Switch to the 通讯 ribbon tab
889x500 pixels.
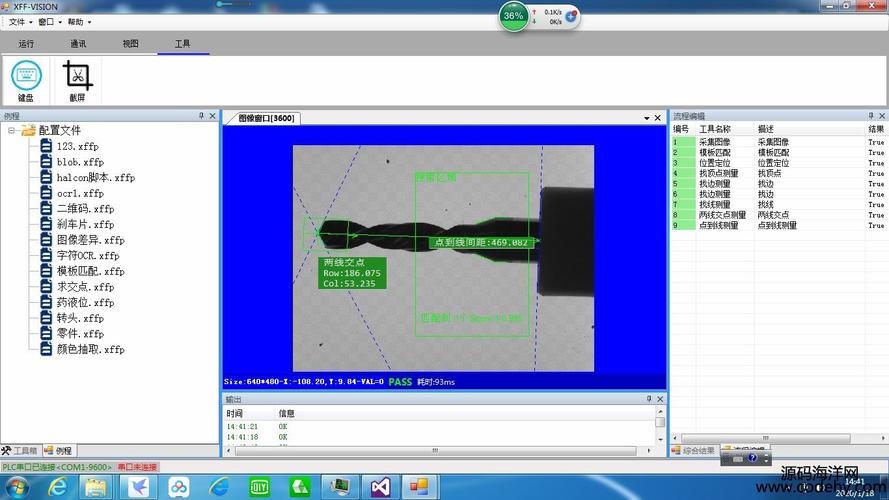pyautogui.click(x=78, y=44)
